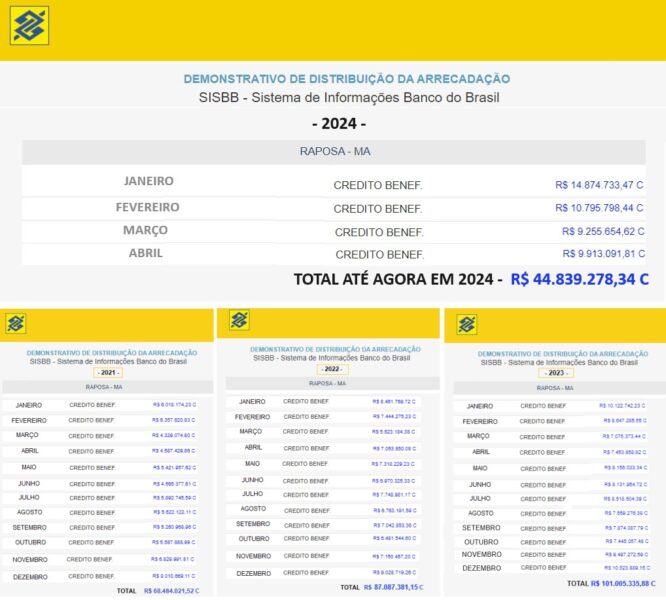Select AGOSTO in the 2021 table
The image size is (666, 600).
click(x=30, y=512)
